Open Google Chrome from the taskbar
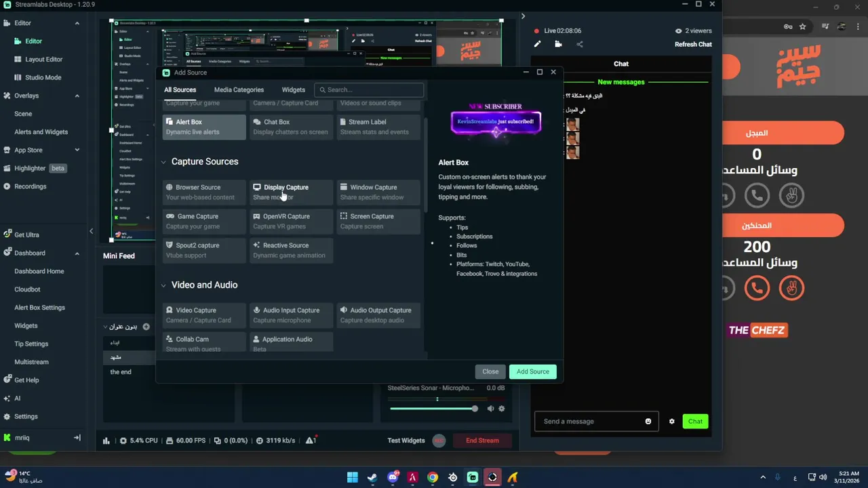Screen dimensions: 868x488 [433, 477]
